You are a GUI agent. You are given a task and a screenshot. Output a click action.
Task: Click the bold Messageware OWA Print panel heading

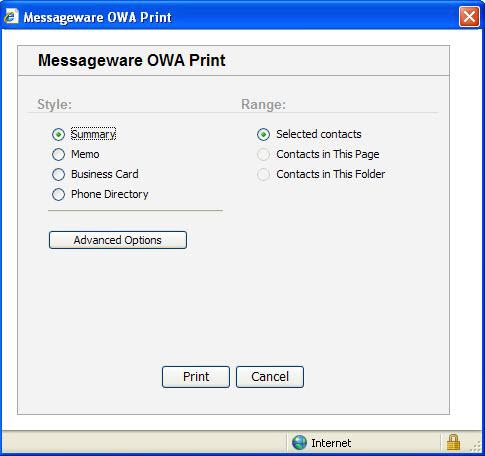click(x=132, y=60)
